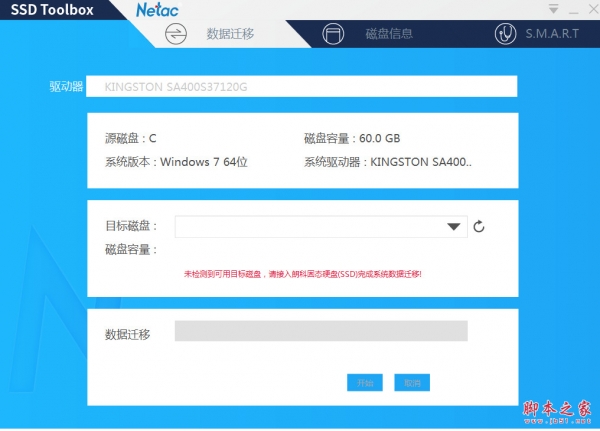This screenshot has height=431, width=600.
Task: Click the '目标磁盘：' label
Action: point(131,226)
